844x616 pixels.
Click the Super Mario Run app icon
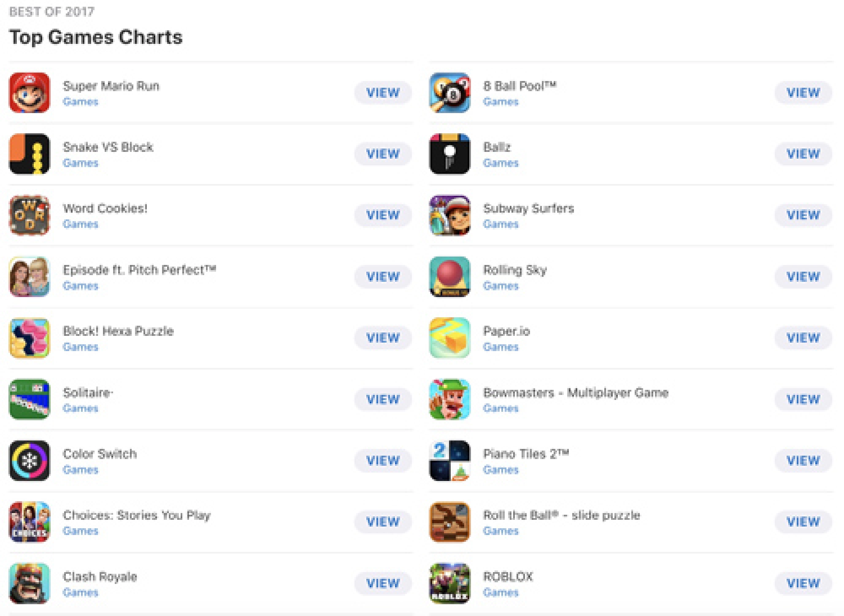(x=29, y=92)
